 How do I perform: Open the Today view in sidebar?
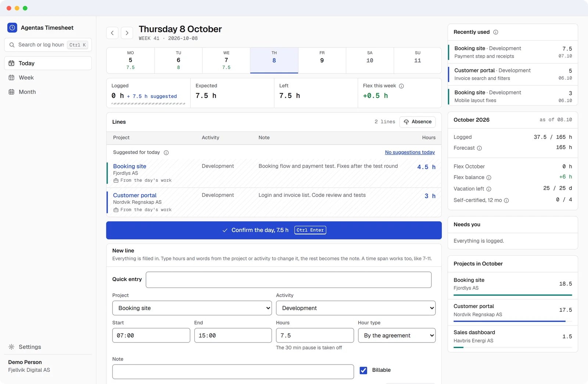click(48, 63)
